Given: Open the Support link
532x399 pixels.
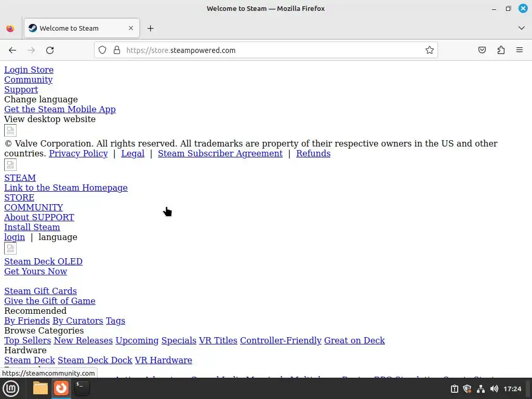Looking at the screenshot, I should click(x=21, y=89).
